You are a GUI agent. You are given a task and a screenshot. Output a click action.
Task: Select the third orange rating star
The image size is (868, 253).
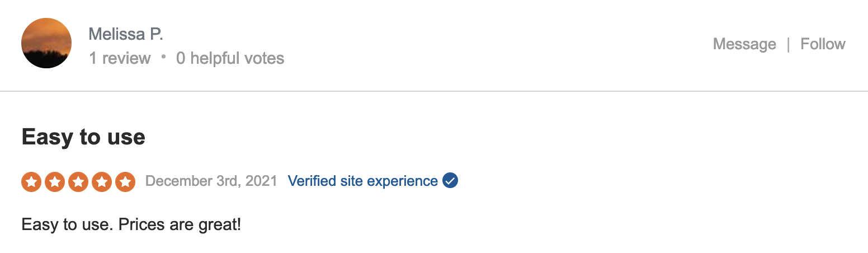point(78,181)
